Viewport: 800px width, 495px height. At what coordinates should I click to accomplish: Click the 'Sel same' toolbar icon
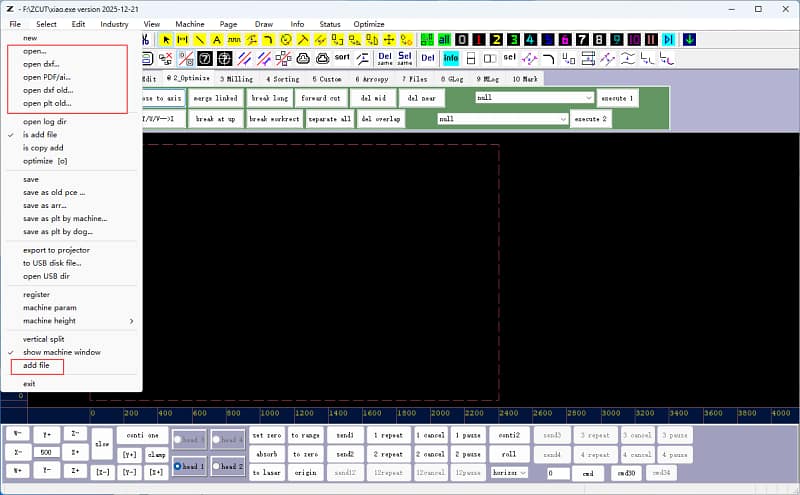tap(405, 59)
